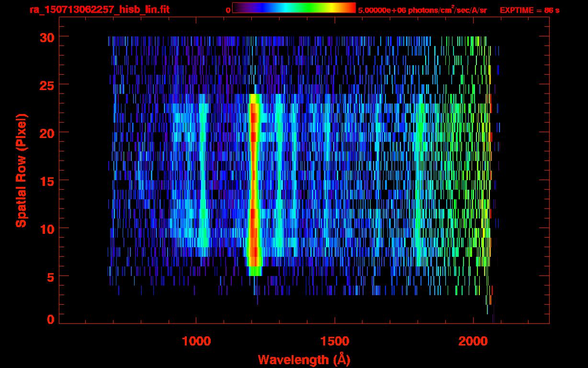Click the 2000 wavelength tick label
588x368 pixels.
(473, 341)
